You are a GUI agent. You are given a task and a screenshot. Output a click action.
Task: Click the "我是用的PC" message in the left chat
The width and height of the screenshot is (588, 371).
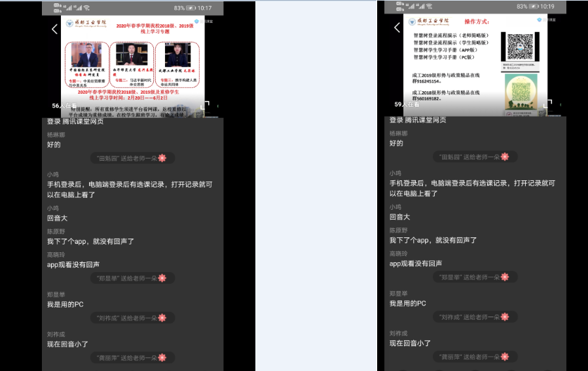point(65,303)
